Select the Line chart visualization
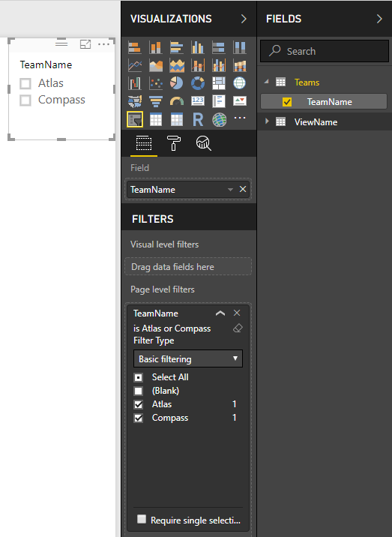The height and width of the screenshot is (537, 392). (x=135, y=65)
